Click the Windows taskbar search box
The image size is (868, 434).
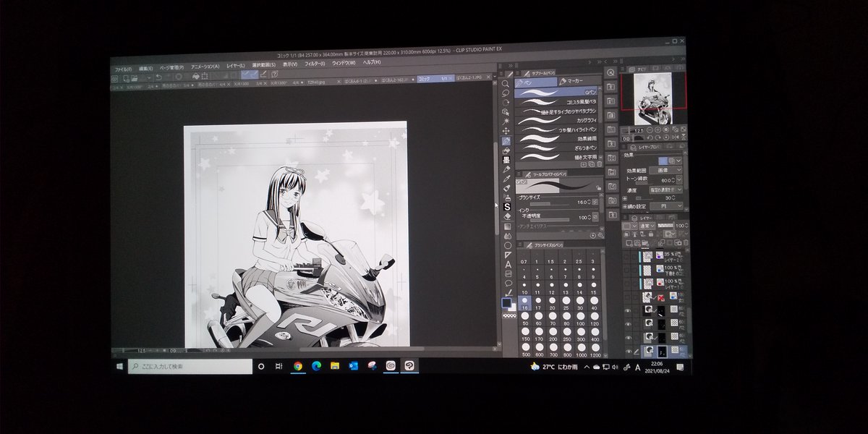[190, 367]
